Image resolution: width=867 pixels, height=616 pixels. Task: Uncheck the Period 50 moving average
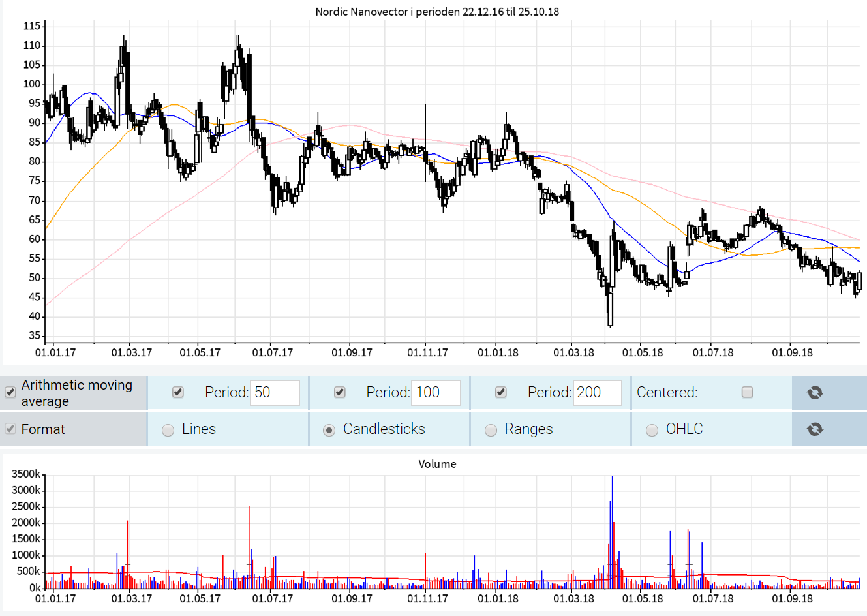[177, 392]
